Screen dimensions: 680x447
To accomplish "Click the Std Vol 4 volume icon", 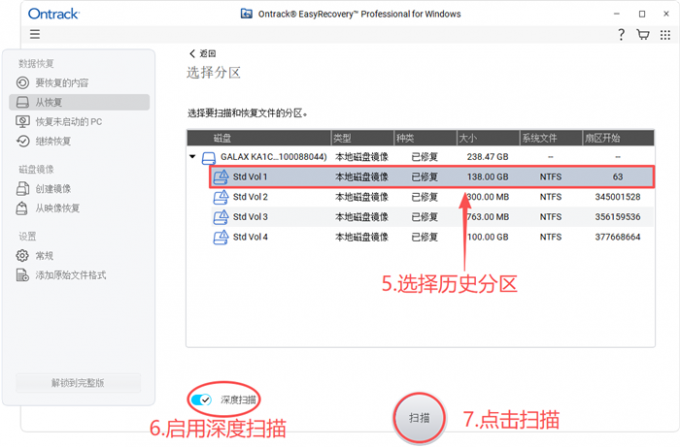I will click(x=221, y=237).
